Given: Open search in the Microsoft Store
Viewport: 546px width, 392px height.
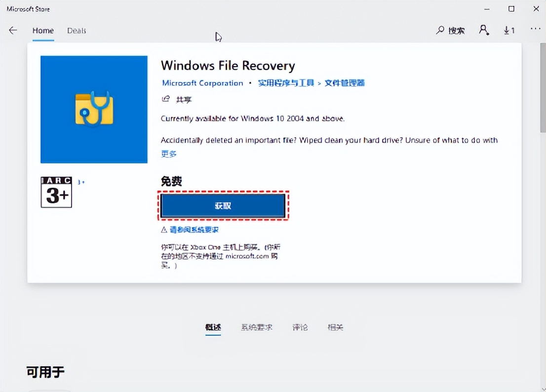Looking at the screenshot, I should pyautogui.click(x=450, y=30).
